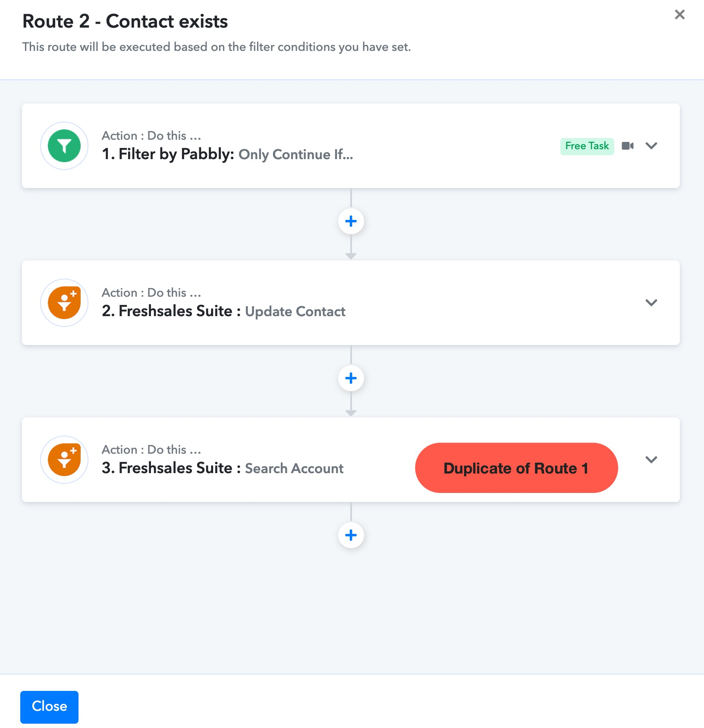Image resolution: width=704 pixels, height=728 pixels.
Task: Click the blue Close button
Action: point(49,707)
